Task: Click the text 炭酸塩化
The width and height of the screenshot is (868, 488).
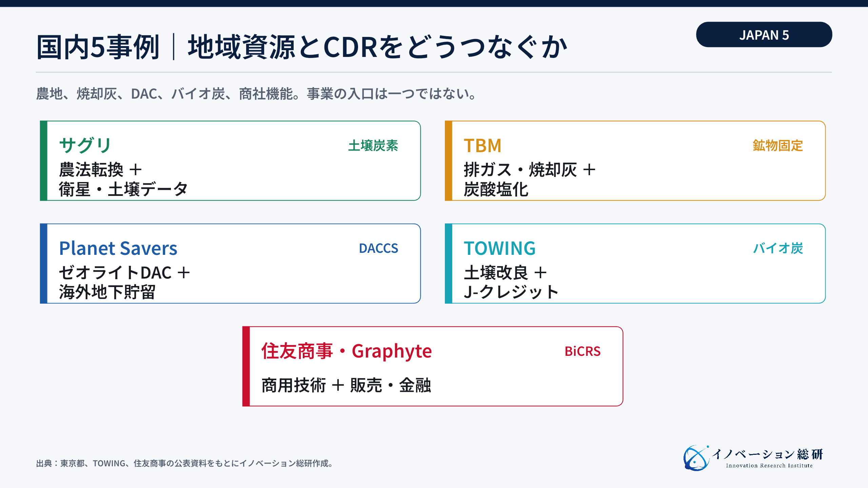Action: click(496, 189)
